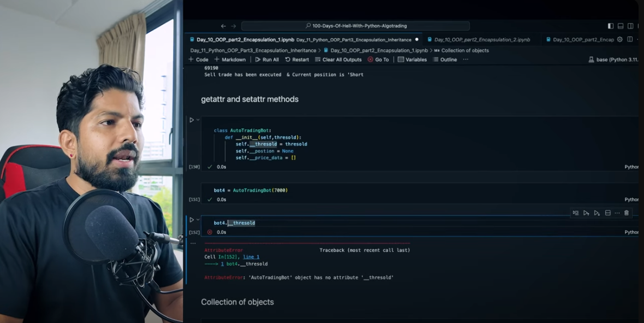Toggle the secondary sidebar layout icon
This screenshot has width=644, height=323.
point(630,26)
